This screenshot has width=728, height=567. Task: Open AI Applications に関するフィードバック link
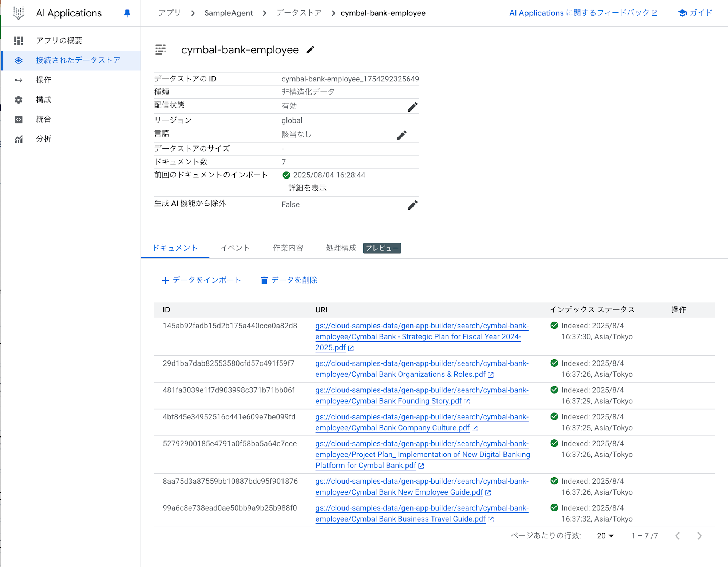tap(583, 13)
